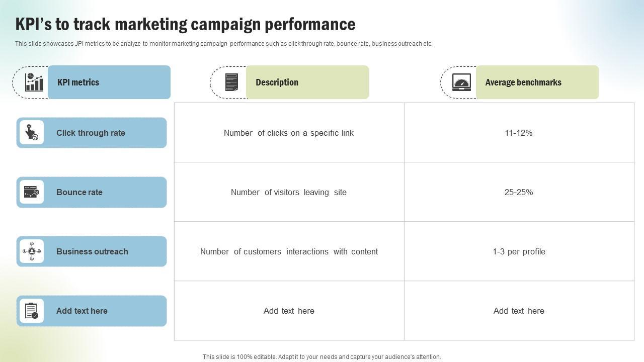
Task: Select the KPI metrics header label
Action: click(78, 82)
